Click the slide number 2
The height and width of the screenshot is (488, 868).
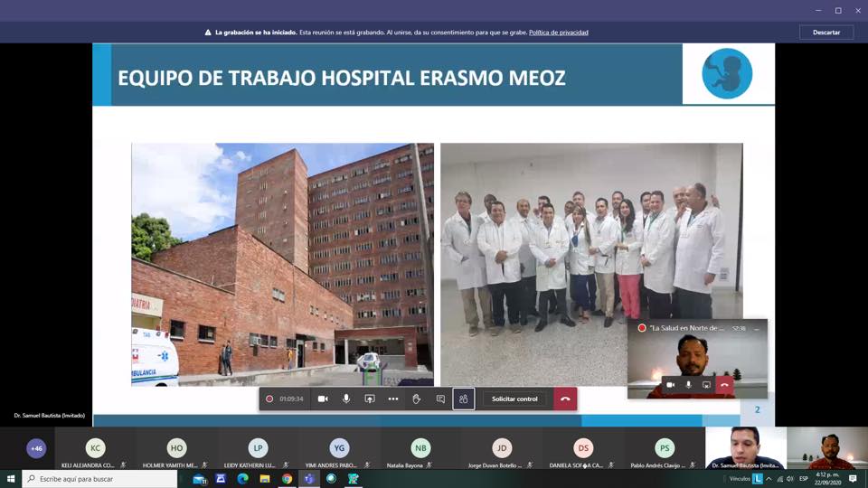(x=758, y=409)
